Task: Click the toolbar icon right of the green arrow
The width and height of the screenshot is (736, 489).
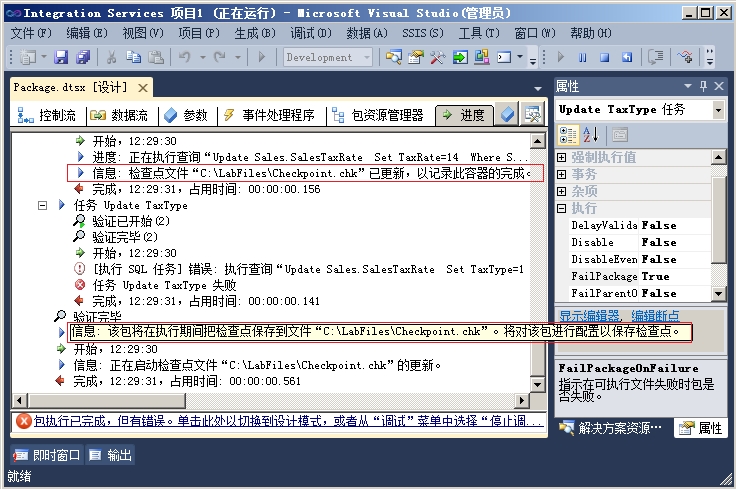Action: point(482,57)
